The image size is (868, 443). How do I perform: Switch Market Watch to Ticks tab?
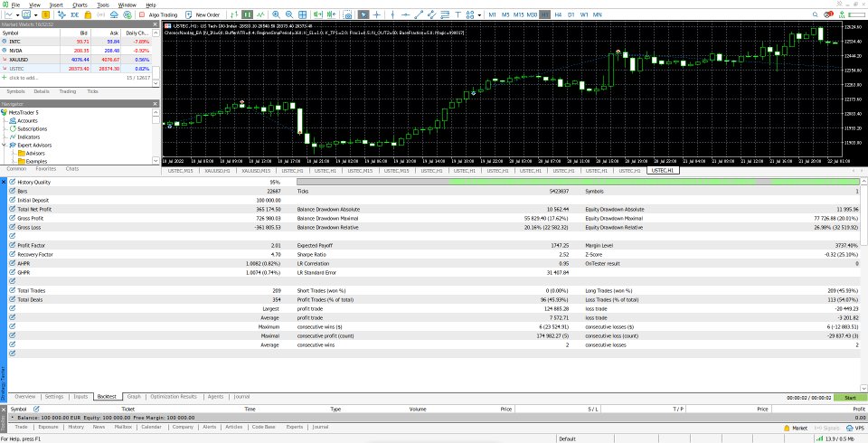pos(92,91)
